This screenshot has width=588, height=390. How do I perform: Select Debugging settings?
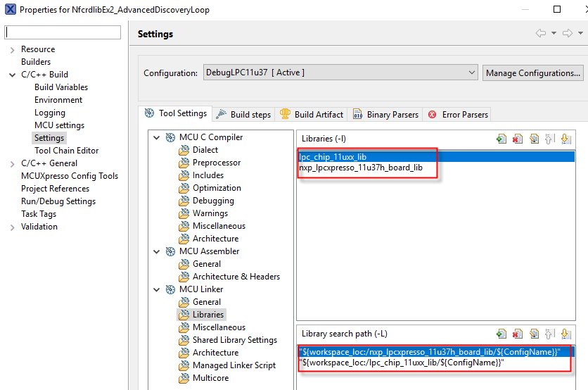click(213, 201)
